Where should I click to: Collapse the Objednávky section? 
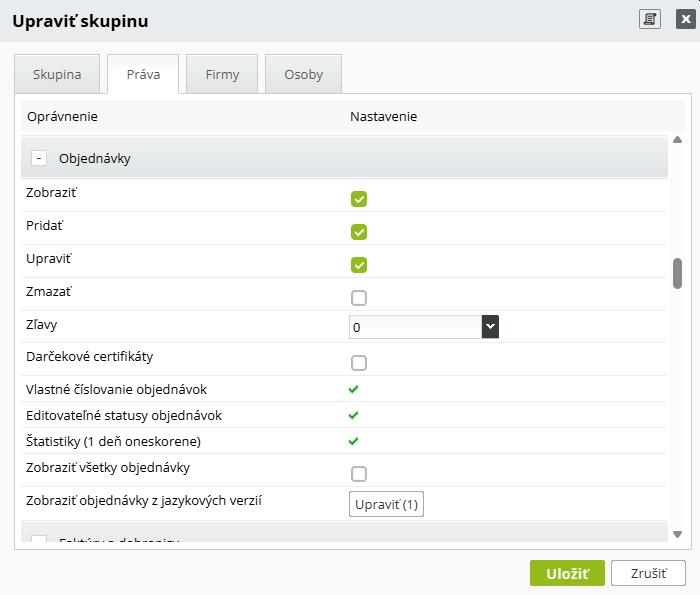tap(39, 158)
